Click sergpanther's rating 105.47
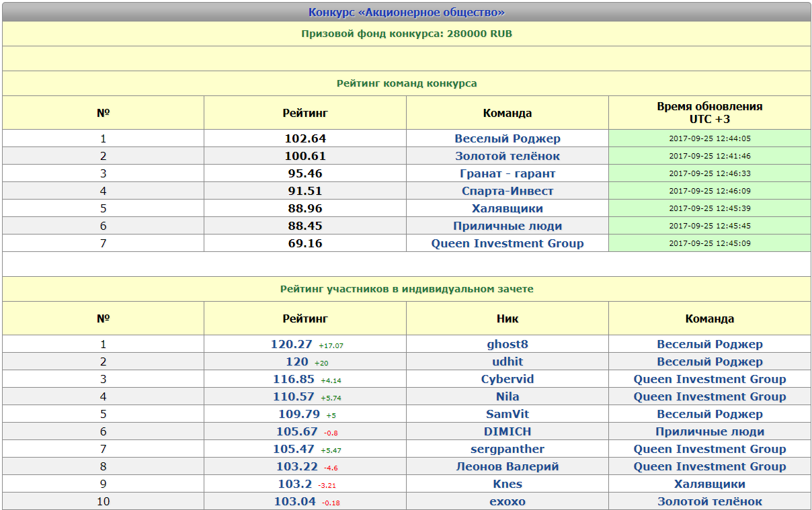This screenshot has width=812, height=510. pyautogui.click(x=294, y=449)
